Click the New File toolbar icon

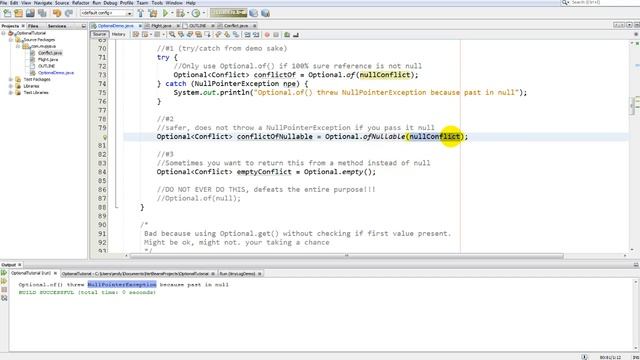tap(7, 13)
